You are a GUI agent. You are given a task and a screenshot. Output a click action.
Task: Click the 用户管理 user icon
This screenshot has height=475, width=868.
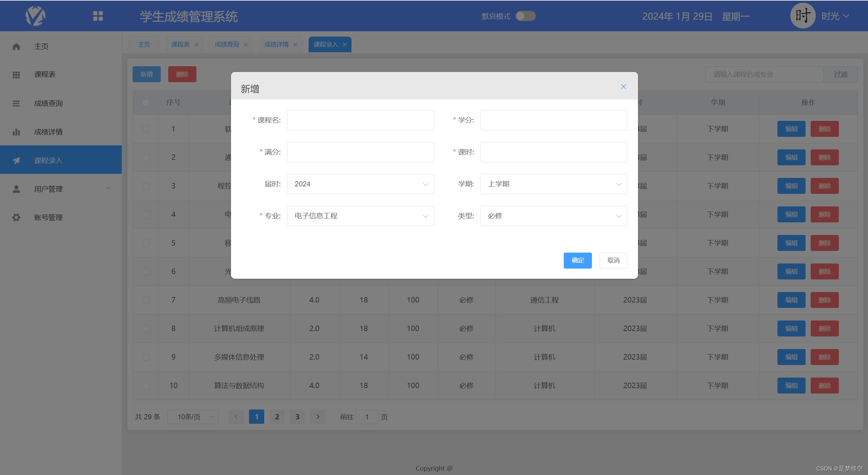(x=16, y=189)
